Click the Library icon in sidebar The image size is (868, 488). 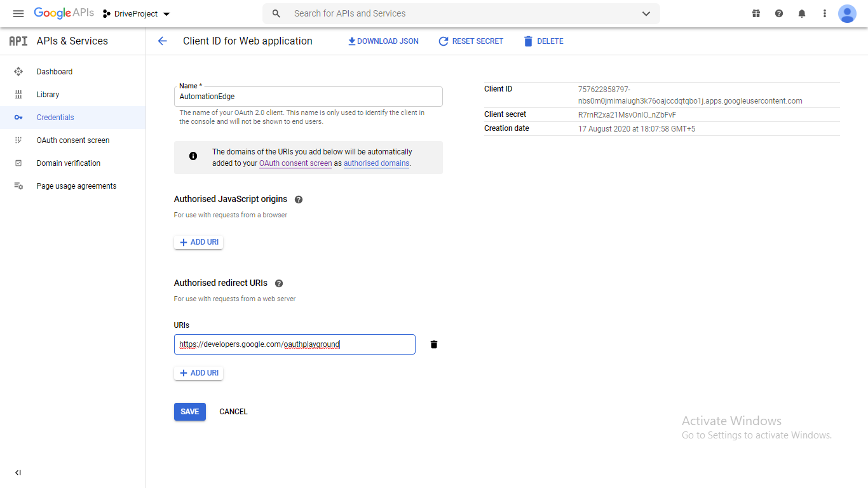18,95
